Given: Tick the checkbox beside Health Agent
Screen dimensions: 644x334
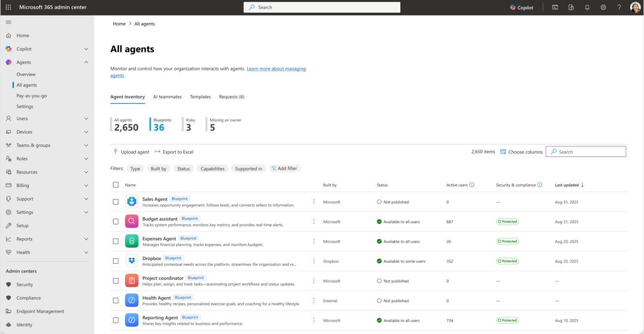Looking at the screenshot, I should (x=116, y=300).
